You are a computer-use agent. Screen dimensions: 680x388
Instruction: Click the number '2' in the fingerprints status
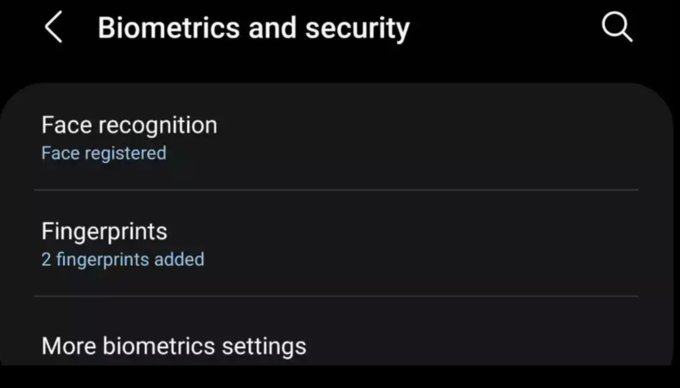46,260
